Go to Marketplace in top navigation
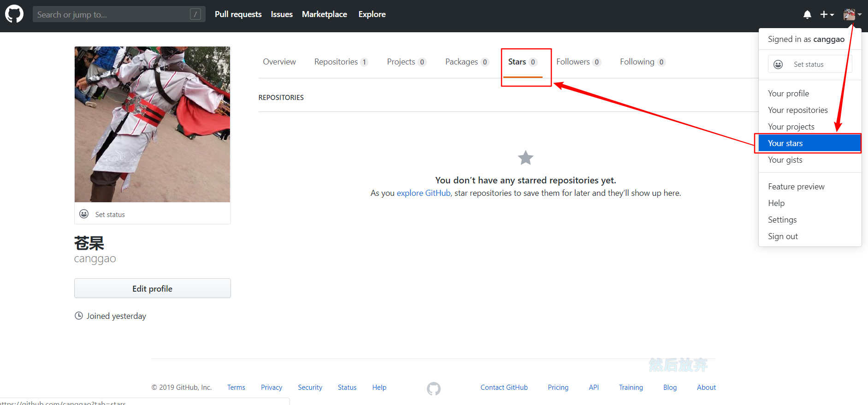 click(325, 14)
